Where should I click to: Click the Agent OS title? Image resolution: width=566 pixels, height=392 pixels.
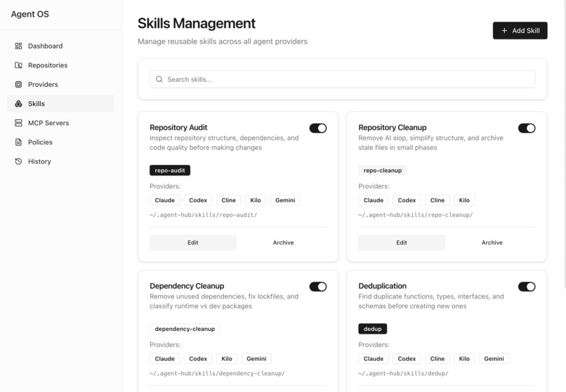click(30, 14)
